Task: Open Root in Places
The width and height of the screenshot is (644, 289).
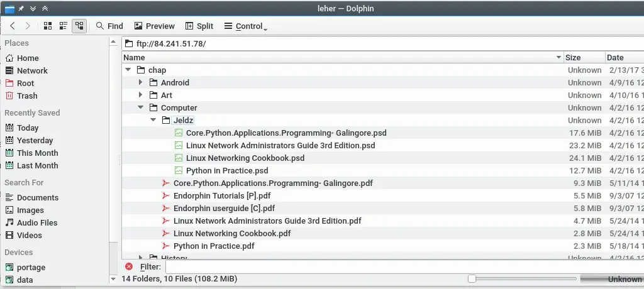Action: (25, 84)
